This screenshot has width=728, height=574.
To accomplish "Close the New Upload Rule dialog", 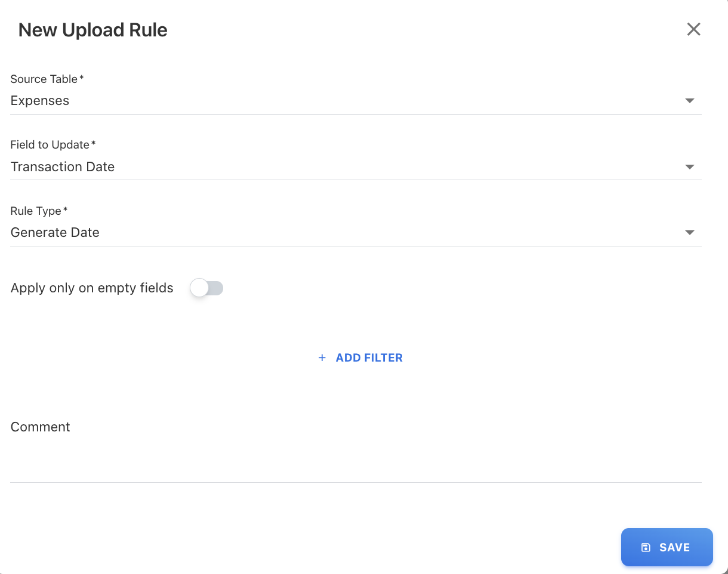I will click(x=693, y=29).
